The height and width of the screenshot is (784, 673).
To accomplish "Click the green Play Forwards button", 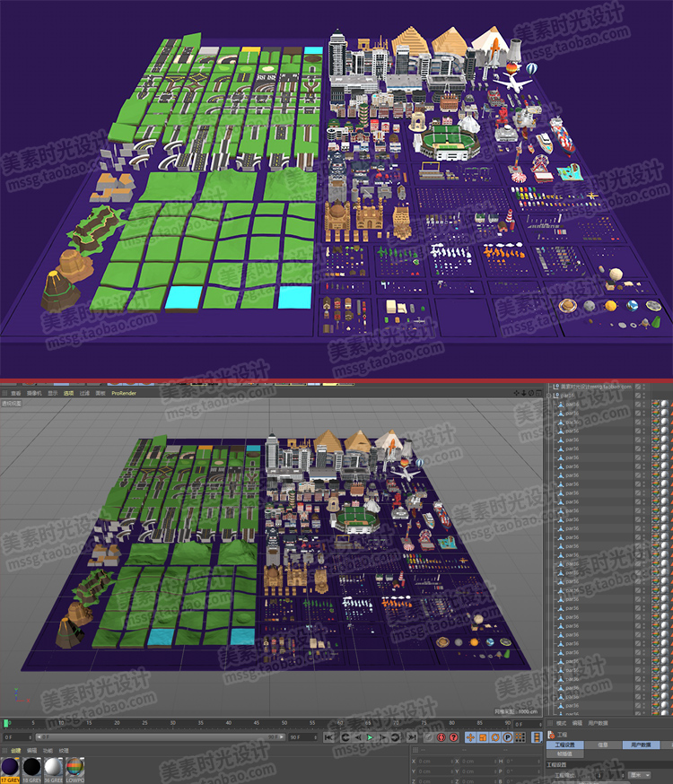I will (x=370, y=737).
